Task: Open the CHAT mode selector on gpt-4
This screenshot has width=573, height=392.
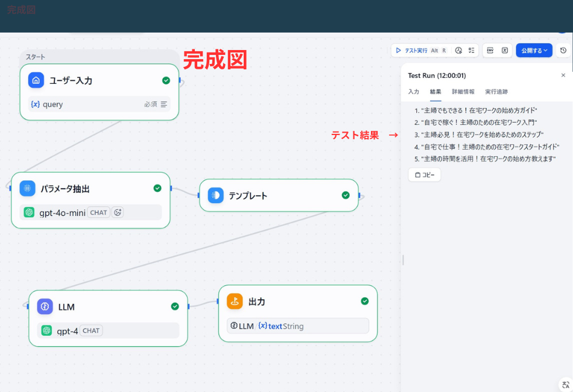Action: point(90,330)
